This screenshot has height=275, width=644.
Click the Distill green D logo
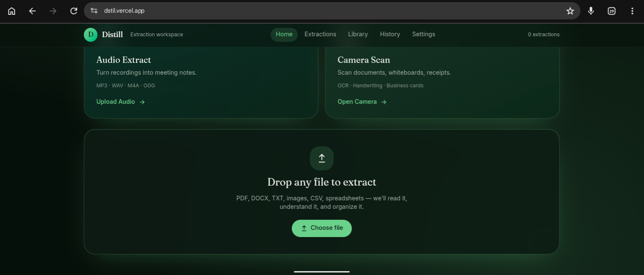click(91, 35)
